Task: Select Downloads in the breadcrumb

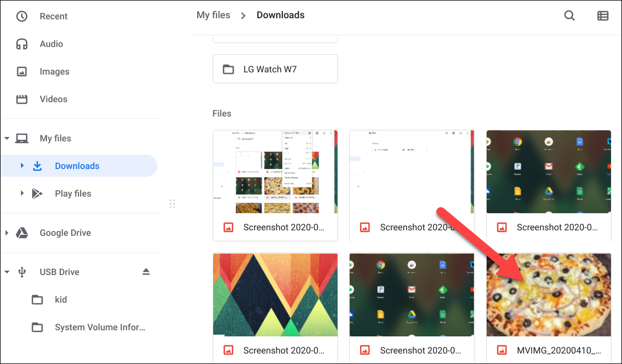Action: pyautogui.click(x=280, y=15)
